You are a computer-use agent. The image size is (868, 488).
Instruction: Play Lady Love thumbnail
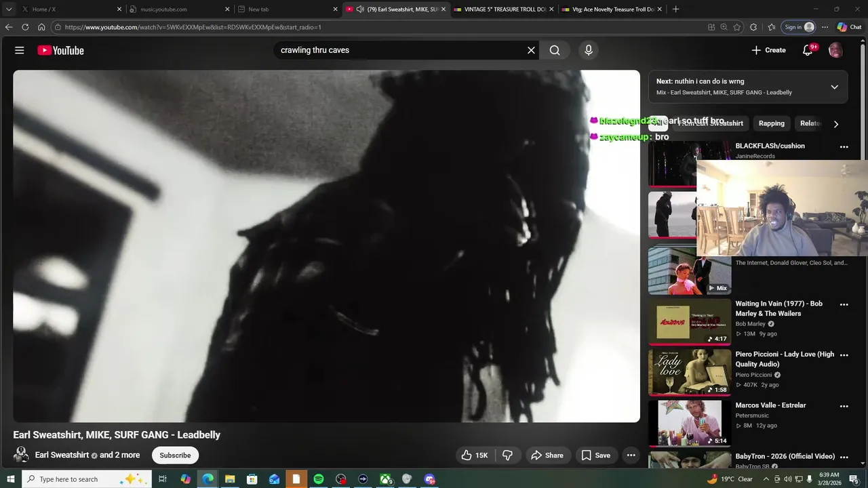click(690, 373)
